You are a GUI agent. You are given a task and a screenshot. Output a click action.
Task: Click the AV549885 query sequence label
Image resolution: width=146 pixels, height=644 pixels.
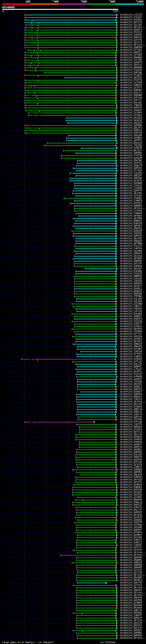coord(8,8)
